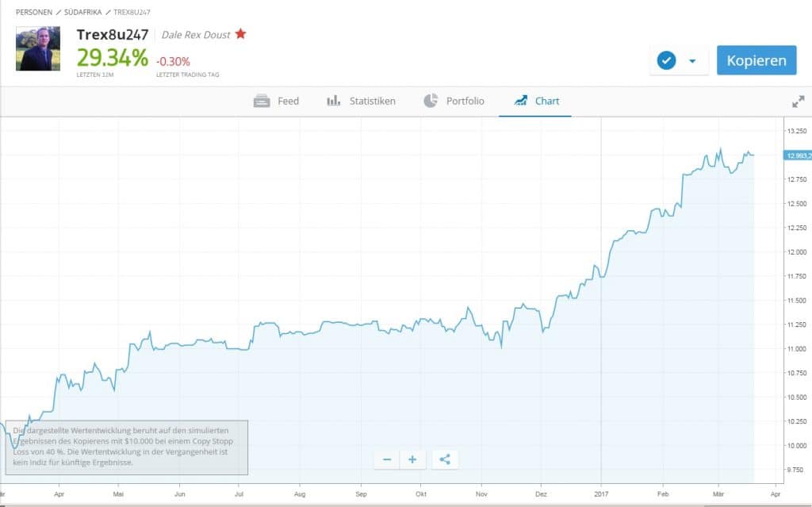Toggle the blue following checkmark
Screen dimensions: 812x507
[x=667, y=60]
